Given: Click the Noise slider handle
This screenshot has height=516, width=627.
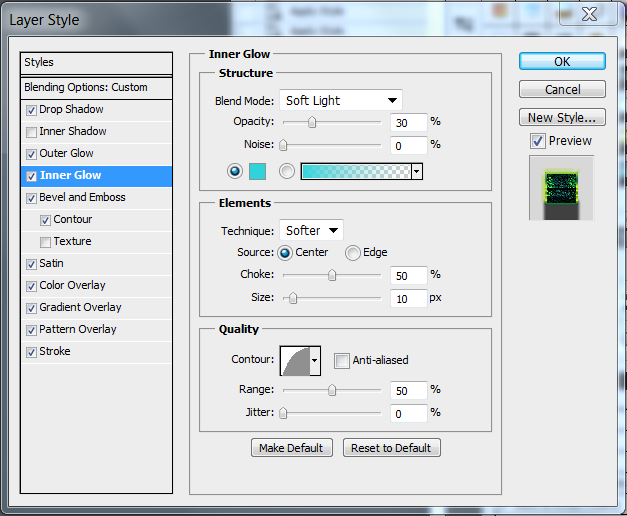Looking at the screenshot, I should point(283,145).
